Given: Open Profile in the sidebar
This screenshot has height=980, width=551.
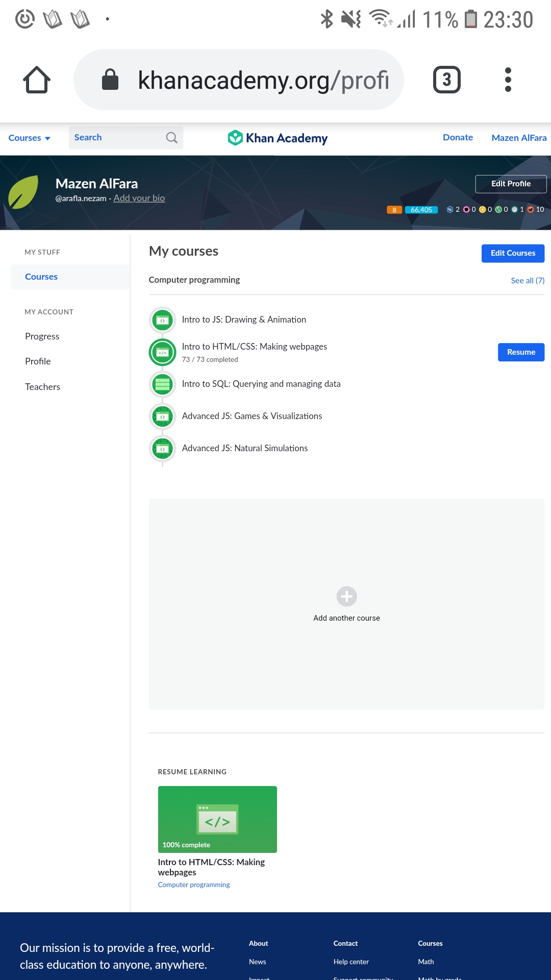Looking at the screenshot, I should click(x=38, y=361).
